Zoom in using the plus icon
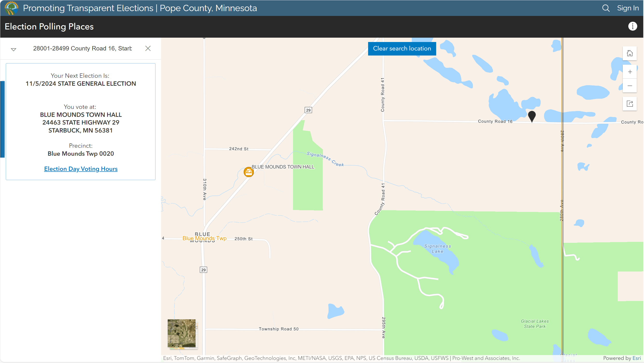644x363 pixels. (x=630, y=72)
